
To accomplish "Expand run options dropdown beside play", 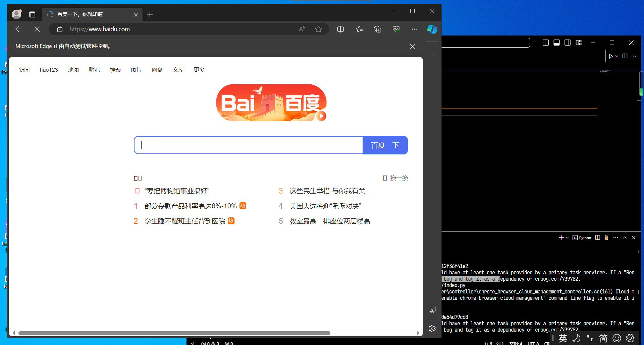I will (x=617, y=56).
